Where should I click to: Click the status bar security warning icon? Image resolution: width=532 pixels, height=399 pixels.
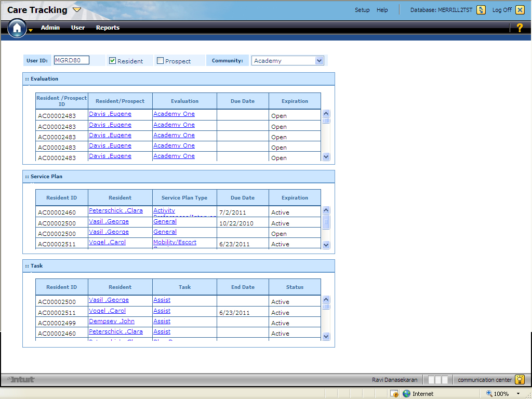click(394, 394)
